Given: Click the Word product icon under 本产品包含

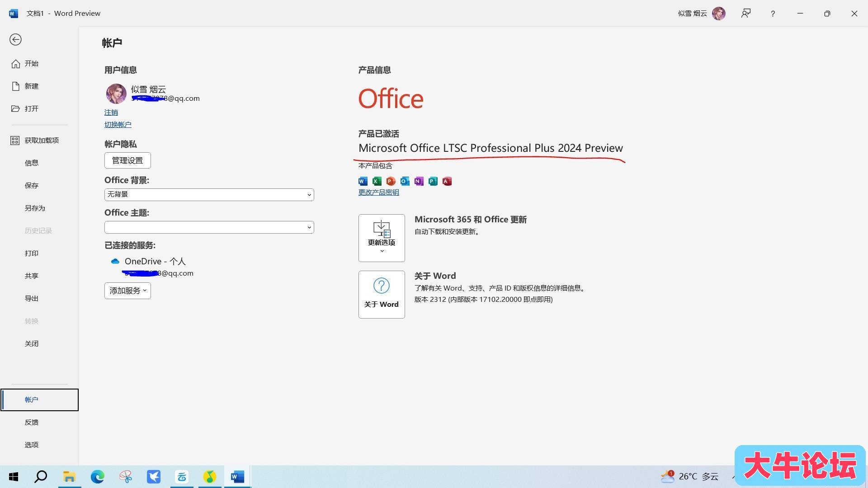Looking at the screenshot, I should pyautogui.click(x=363, y=182).
